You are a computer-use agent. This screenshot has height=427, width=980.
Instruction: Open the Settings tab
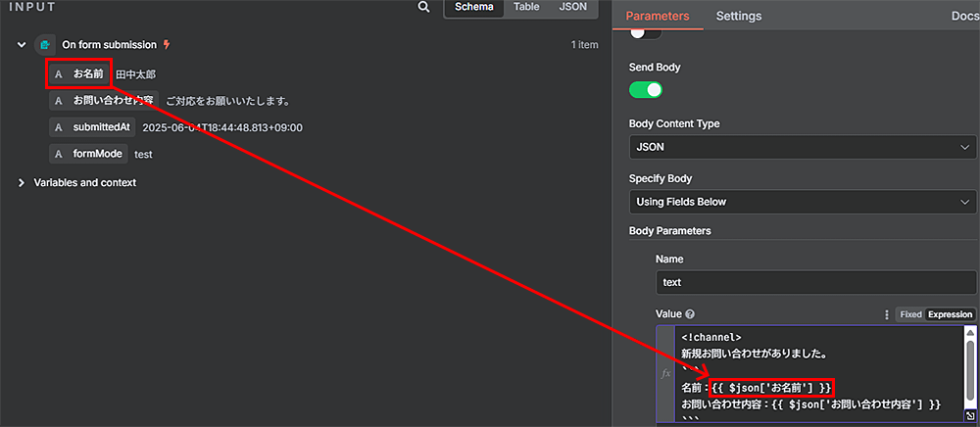click(x=739, y=17)
